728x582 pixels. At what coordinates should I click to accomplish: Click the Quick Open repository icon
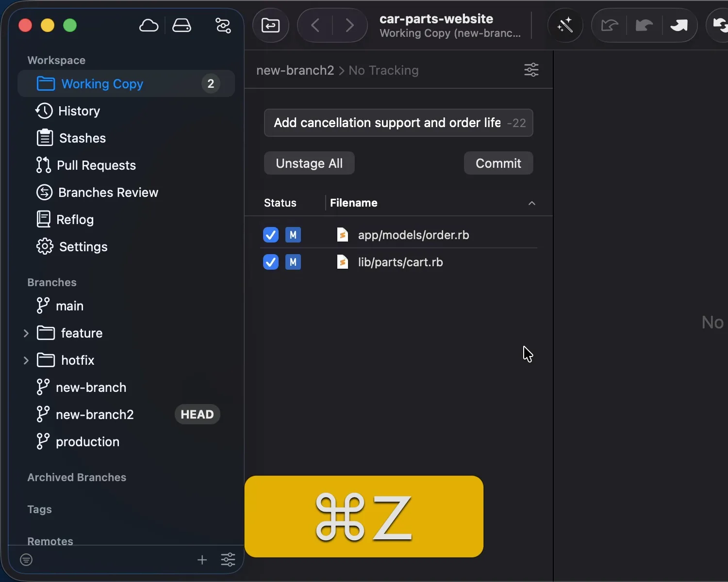[270, 25]
